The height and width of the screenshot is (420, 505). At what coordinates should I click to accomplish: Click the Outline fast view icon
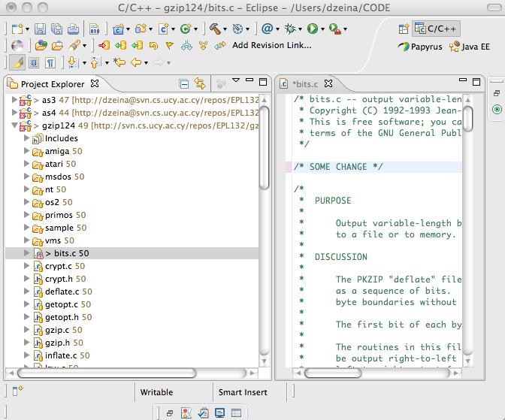click(x=497, y=110)
